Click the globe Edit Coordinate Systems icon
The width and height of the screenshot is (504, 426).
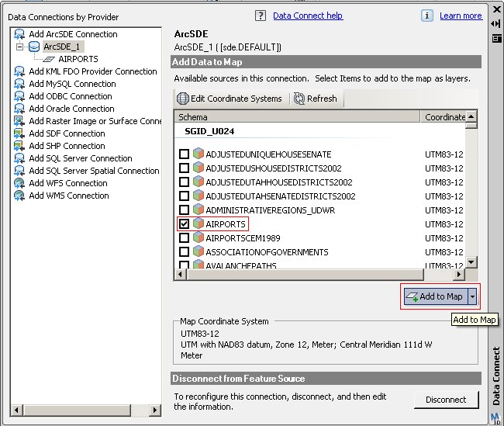tap(183, 99)
